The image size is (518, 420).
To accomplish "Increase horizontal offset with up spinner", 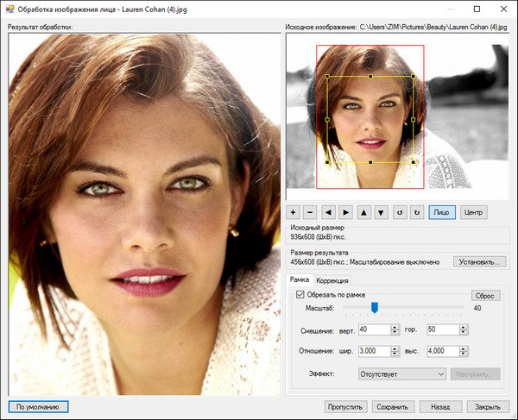I will [464, 327].
